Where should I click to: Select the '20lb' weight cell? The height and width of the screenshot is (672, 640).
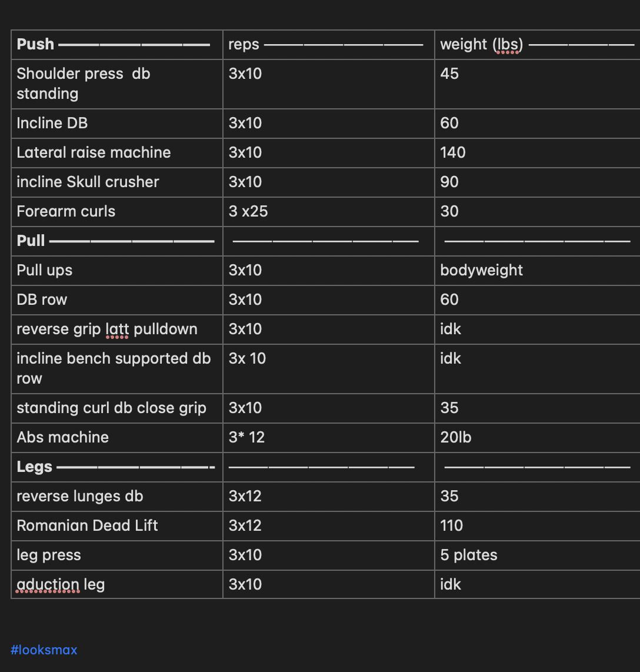click(x=538, y=438)
